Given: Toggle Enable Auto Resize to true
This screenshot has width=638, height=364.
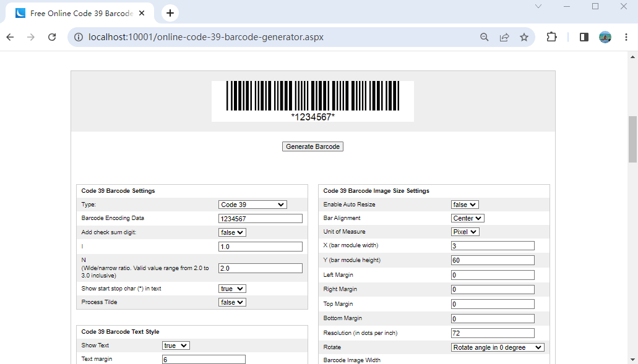Looking at the screenshot, I should click(463, 204).
